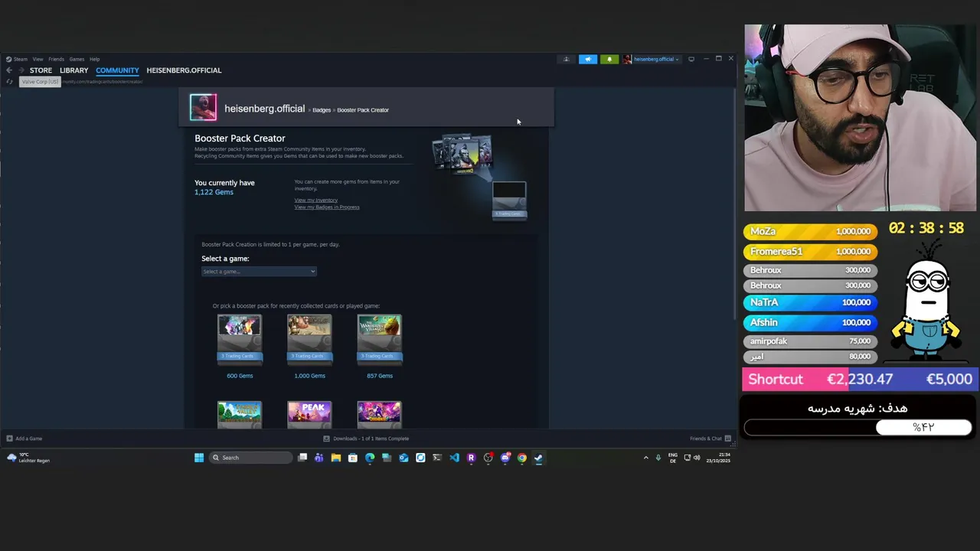Open the Terminal icon in taskbar
This screenshot has height=551, width=980.
coord(437,458)
